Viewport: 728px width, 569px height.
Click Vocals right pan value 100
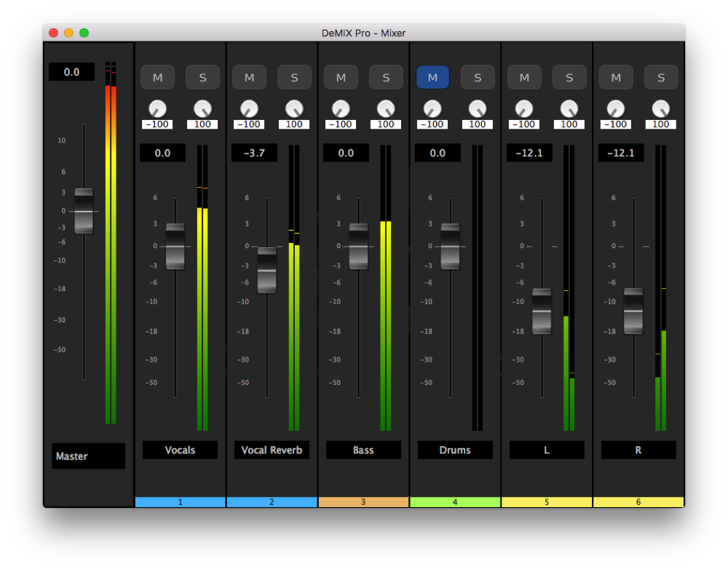(202, 124)
